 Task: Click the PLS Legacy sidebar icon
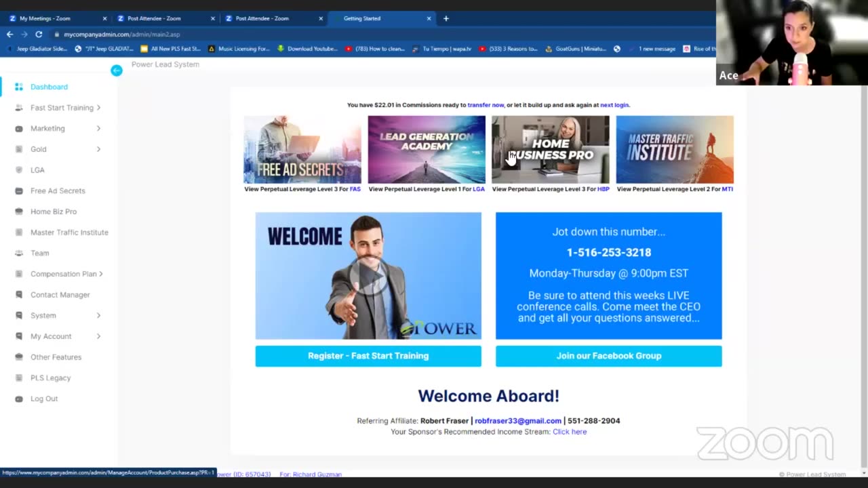click(x=19, y=378)
